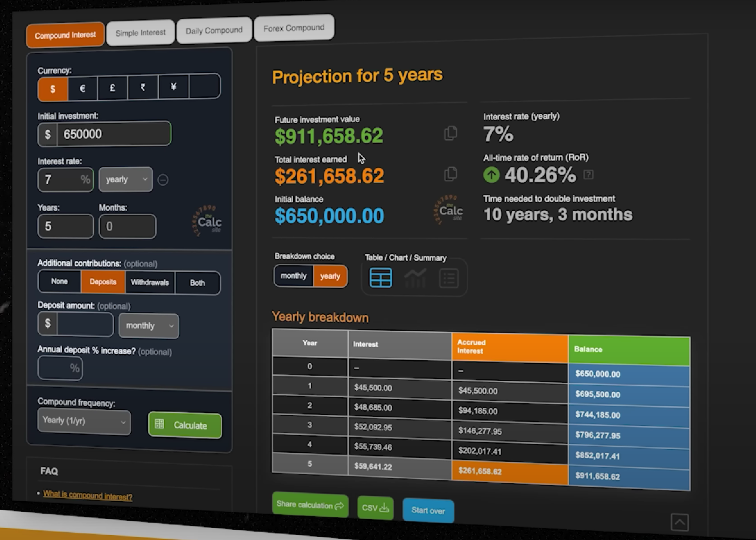Select the euro currency symbol
The width and height of the screenshot is (756, 540).
pos(82,88)
